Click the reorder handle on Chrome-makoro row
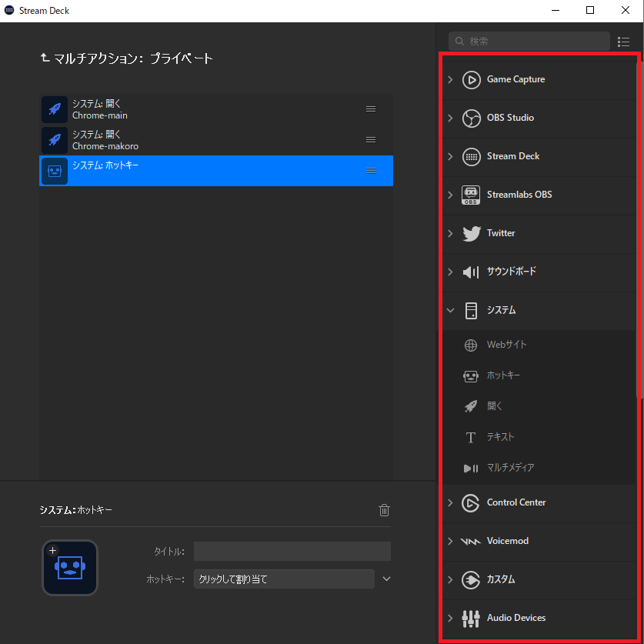Screen dimensions: 644x644 (x=371, y=140)
